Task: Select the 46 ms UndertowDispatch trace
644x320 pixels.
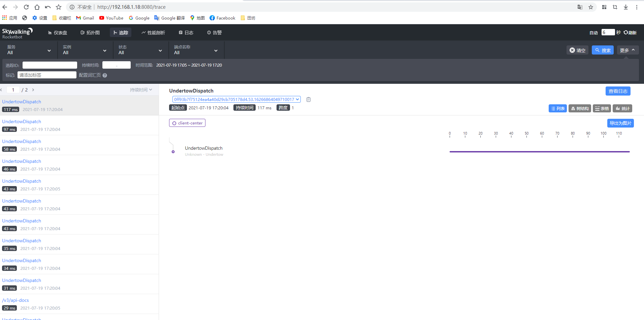Action: tap(79, 165)
